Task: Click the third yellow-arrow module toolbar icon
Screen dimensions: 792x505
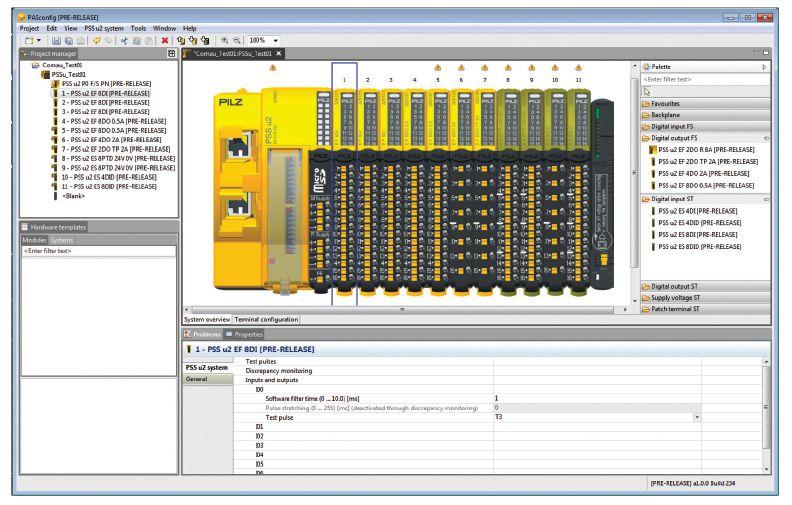Action: (x=205, y=40)
